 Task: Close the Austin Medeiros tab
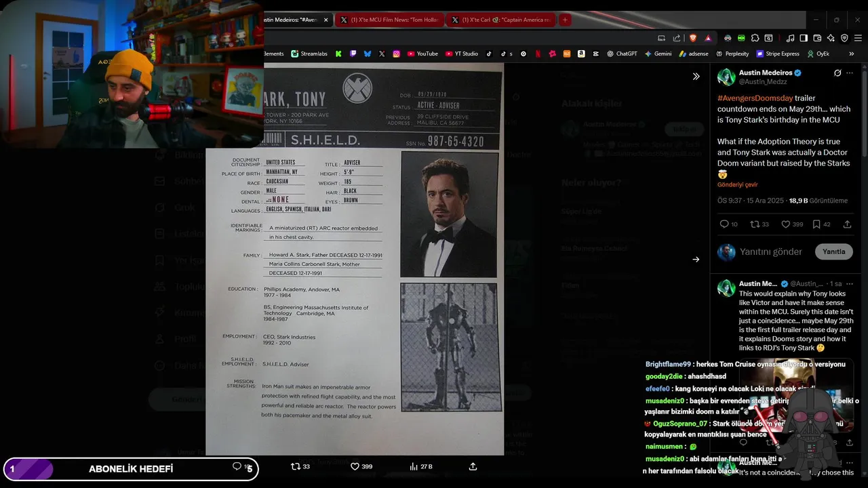[x=326, y=20]
